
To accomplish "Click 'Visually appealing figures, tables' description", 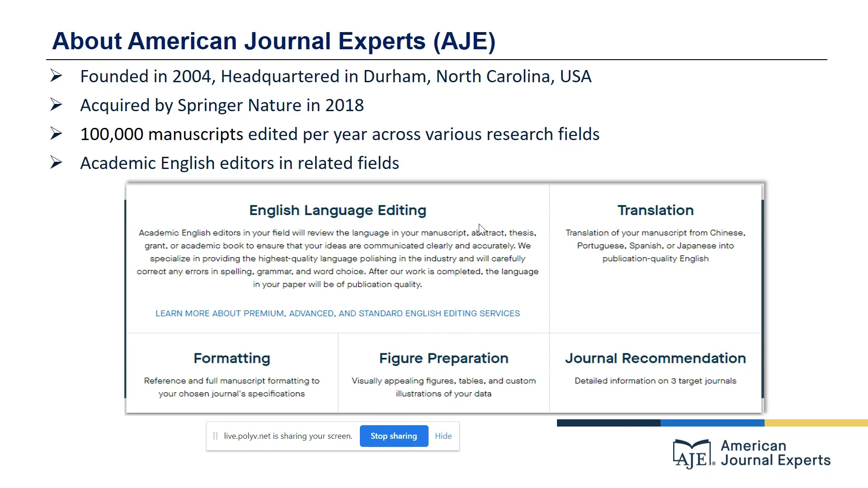I will pos(443,387).
